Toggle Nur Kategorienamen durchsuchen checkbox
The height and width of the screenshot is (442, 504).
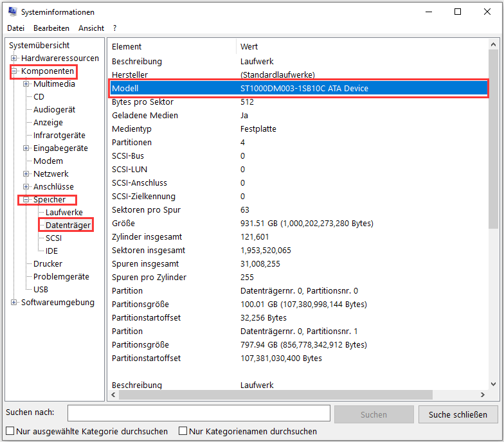(183, 431)
